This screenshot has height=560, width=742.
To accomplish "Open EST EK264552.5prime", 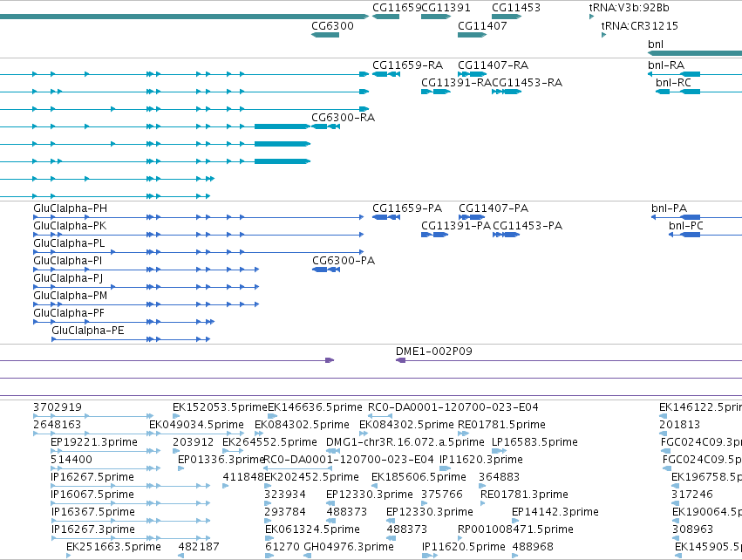I will [x=269, y=442].
